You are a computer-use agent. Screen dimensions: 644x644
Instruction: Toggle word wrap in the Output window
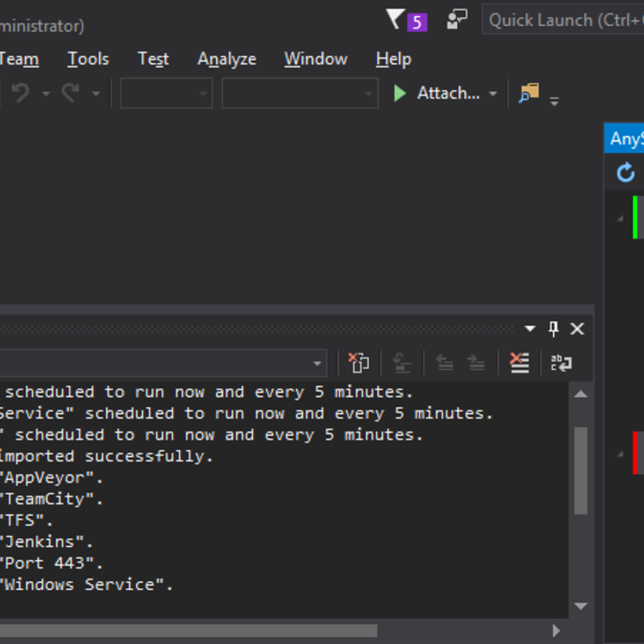[561, 362]
